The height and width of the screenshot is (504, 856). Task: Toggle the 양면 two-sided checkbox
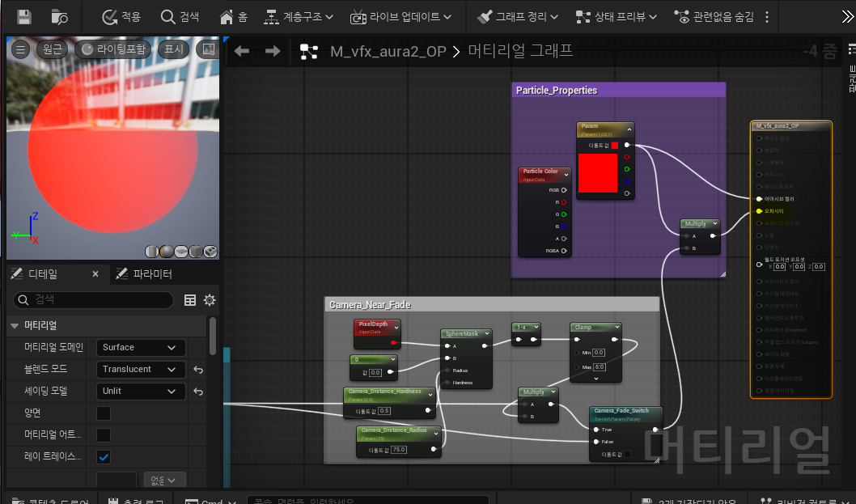(x=104, y=413)
